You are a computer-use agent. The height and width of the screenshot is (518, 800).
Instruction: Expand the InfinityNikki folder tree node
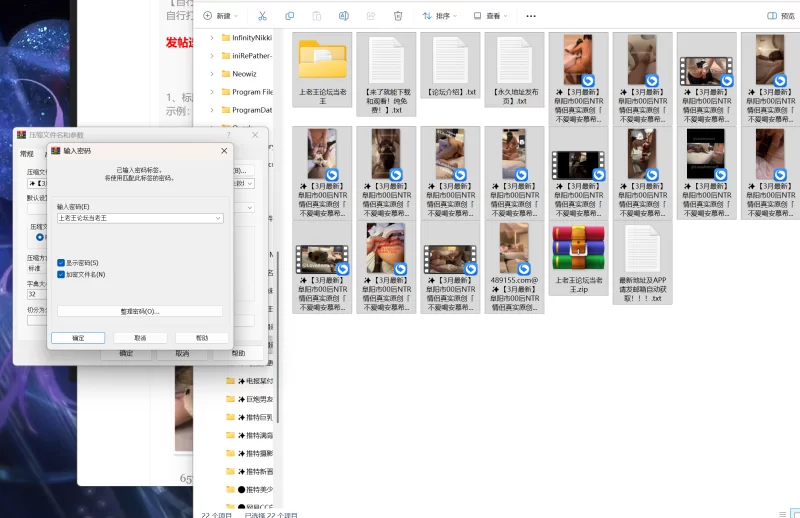tap(212, 37)
